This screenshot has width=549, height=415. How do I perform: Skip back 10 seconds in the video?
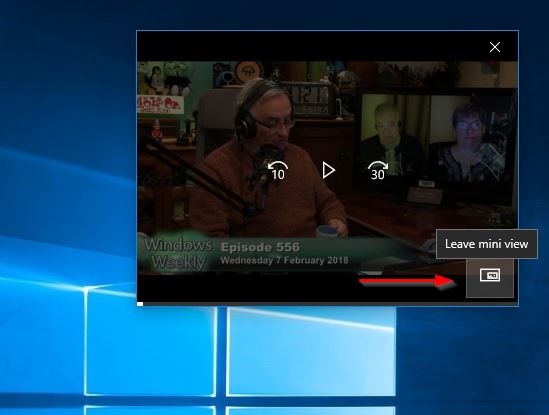coord(278,171)
